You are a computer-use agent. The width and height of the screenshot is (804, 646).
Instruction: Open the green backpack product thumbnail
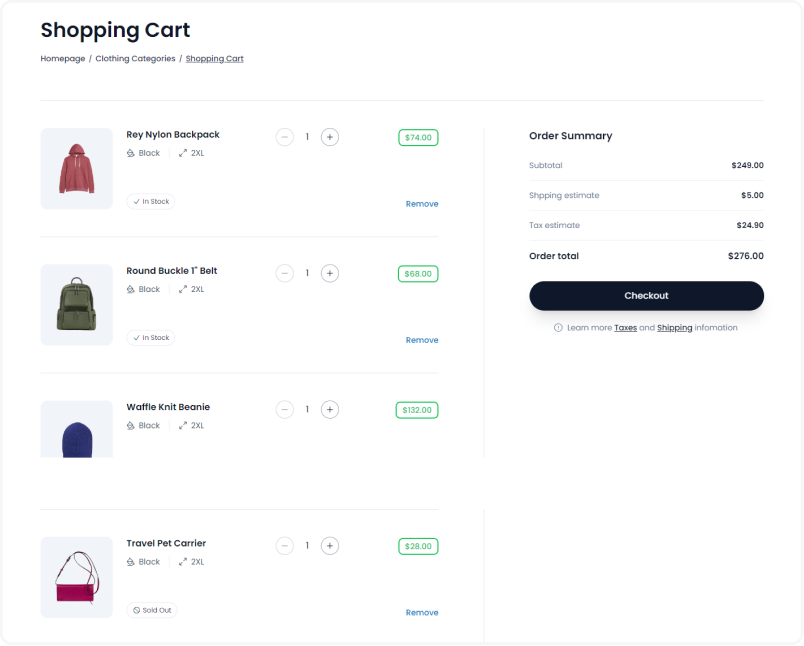click(x=77, y=305)
